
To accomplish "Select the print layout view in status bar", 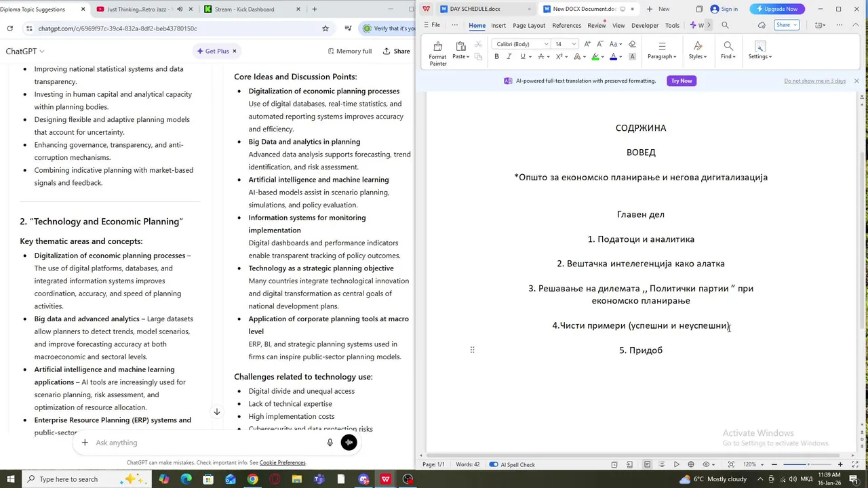I will pos(647,464).
